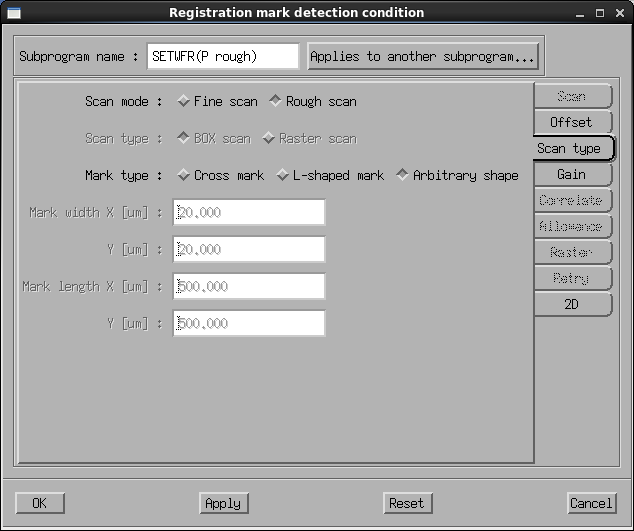This screenshot has width=634, height=531.
Task: Reset the detection condition values
Action: [406, 503]
